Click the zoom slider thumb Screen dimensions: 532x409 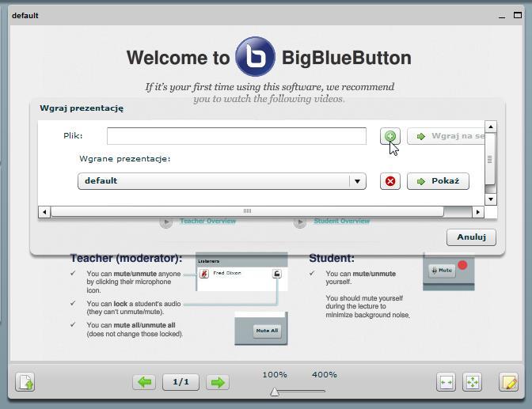point(275,392)
